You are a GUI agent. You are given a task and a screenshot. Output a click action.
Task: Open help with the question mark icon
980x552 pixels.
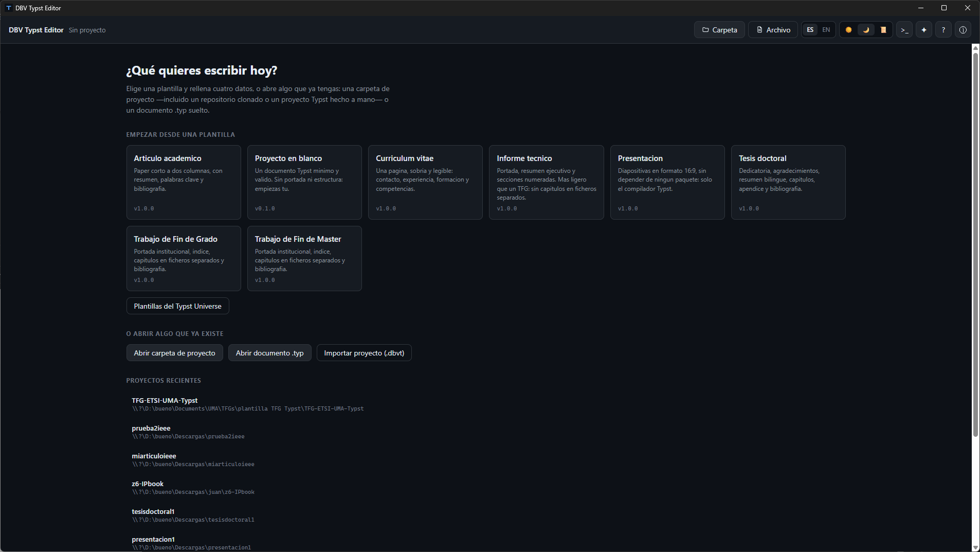(943, 30)
